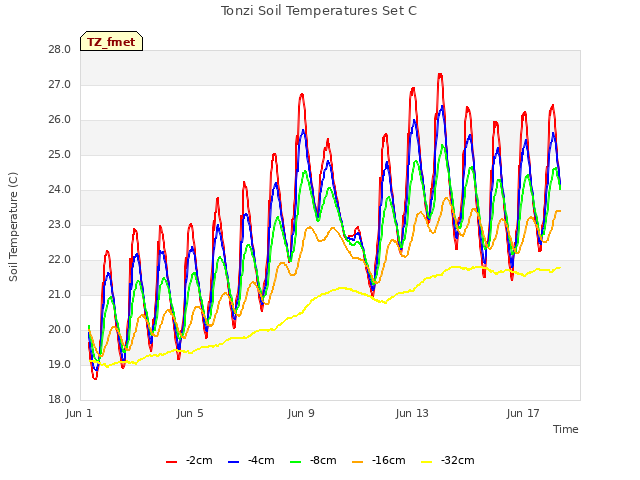This screenshot has width=640, height=480.
Task: Click the 21.0 y-axis tick label
Action: [x=60, y=295]
